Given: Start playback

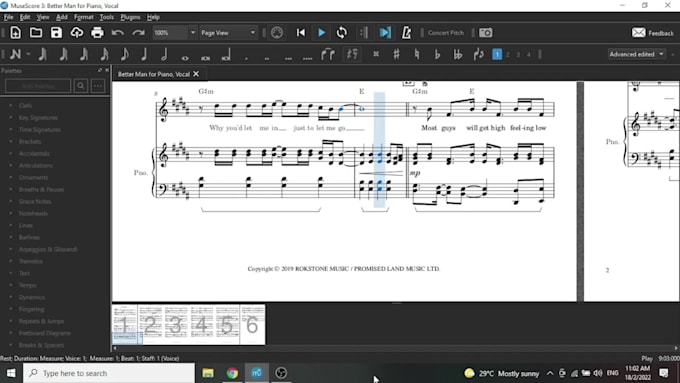Looking at the screenshot, I should coord(321,33).
